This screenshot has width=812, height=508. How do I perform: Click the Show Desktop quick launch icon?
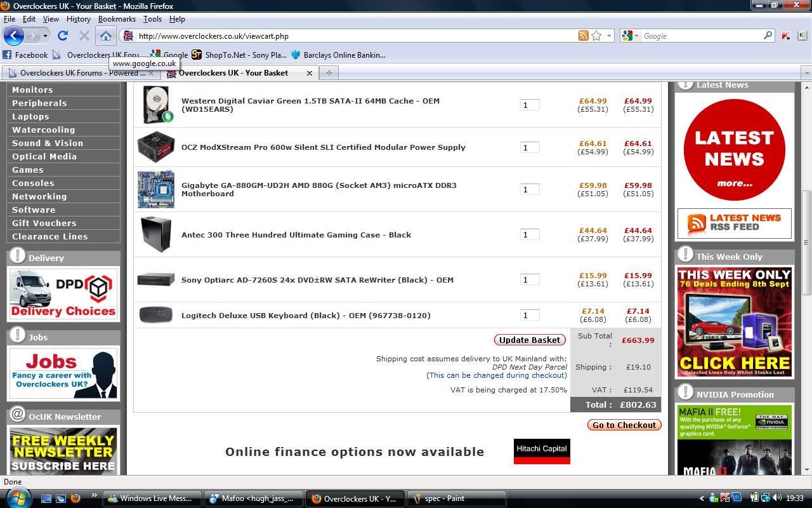point(46,498)
